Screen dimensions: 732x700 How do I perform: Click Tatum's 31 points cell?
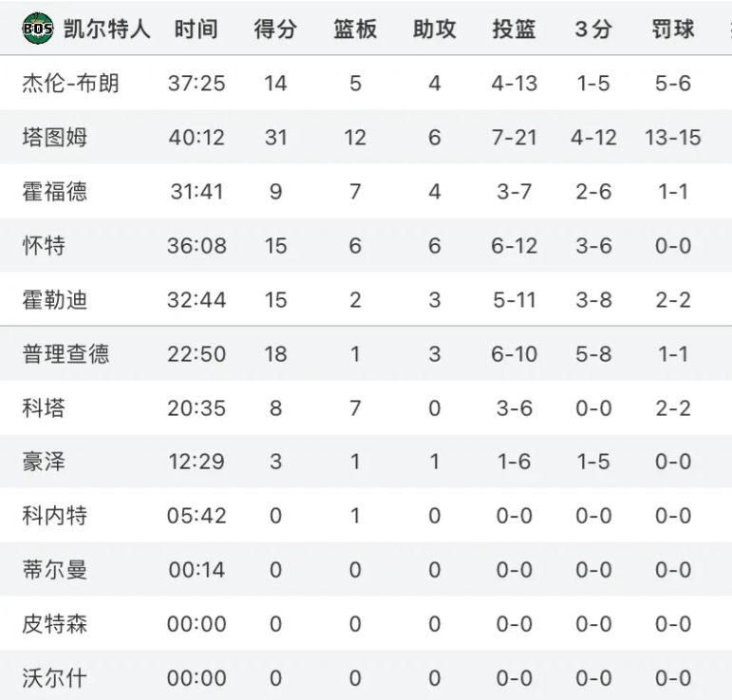[275, 138]
